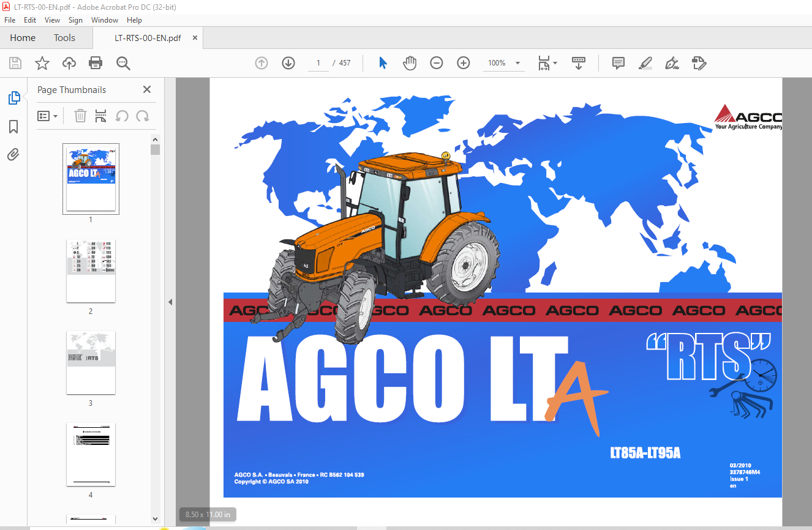Image resolution: width=812 pixels, height=530 pixels.
Task: Go to next page using the down arrow
Action: [288, 63]
